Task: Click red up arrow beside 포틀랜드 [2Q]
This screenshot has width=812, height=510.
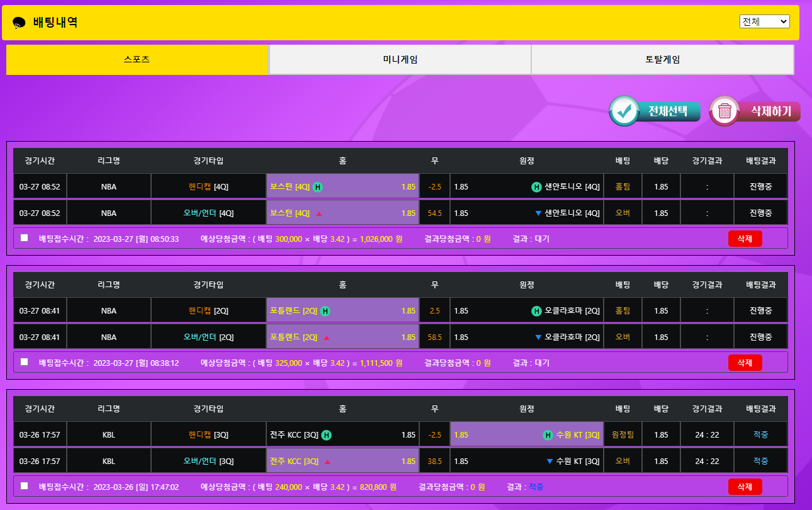Action: (x=327, y=337)
